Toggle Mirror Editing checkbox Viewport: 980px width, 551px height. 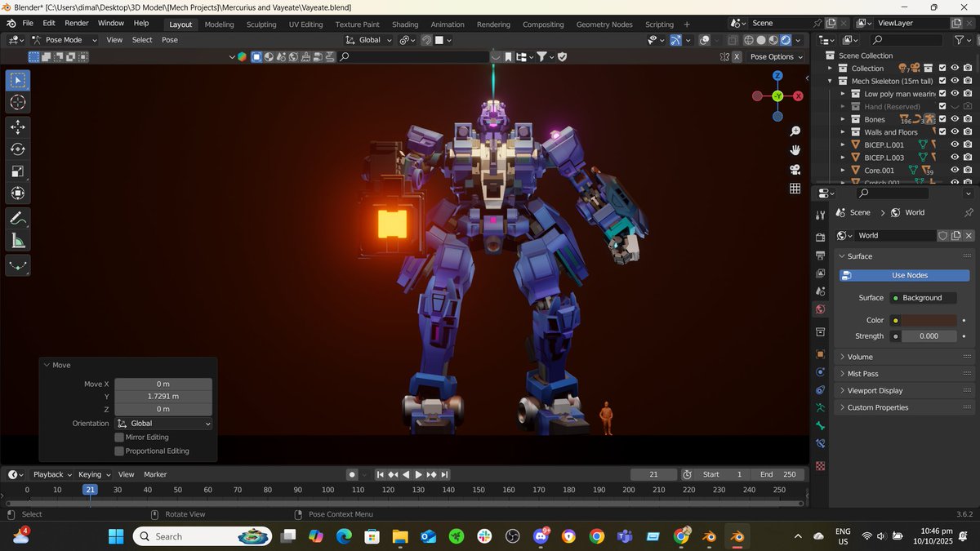[119, 438]
